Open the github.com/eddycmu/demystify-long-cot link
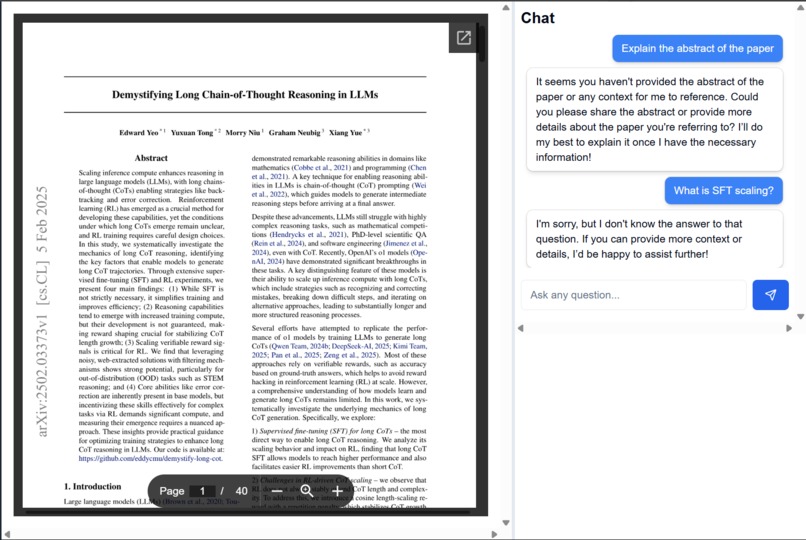Screen dimensions: 806x540 click(151, 458)
